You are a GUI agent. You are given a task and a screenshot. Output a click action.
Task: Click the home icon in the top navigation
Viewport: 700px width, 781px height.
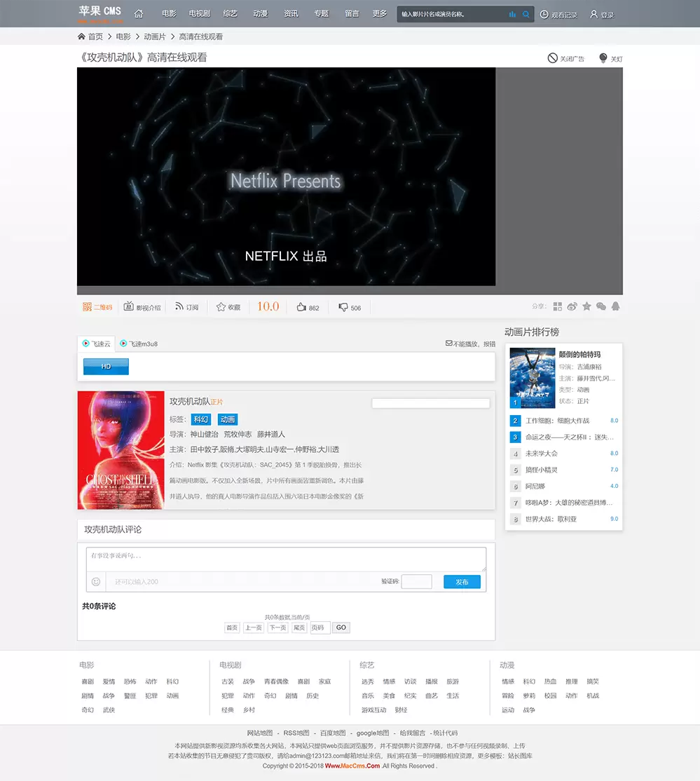139,14
